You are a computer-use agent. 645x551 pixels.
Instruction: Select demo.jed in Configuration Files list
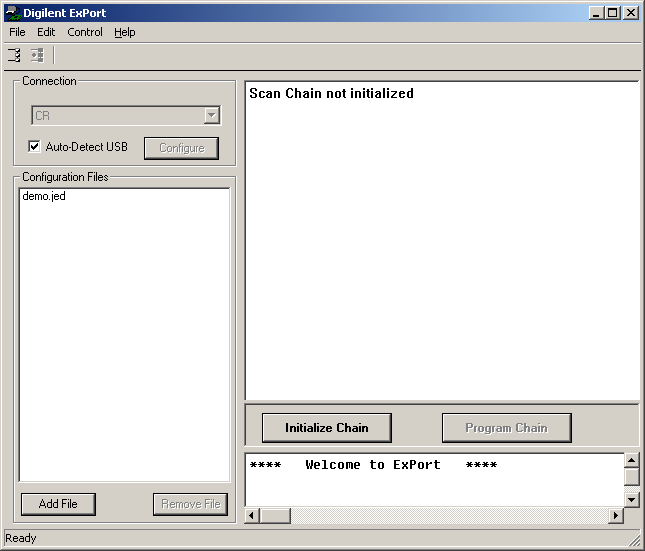tap(44, 196)
